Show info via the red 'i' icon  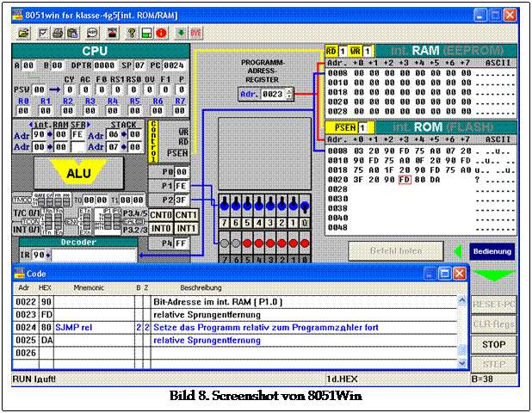click(x=162, y=34)
